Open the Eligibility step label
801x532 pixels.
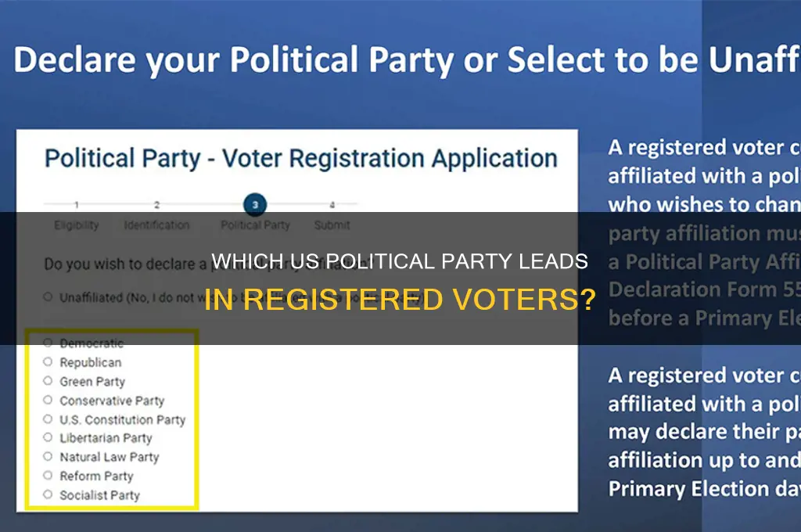[x=77, y=225]
